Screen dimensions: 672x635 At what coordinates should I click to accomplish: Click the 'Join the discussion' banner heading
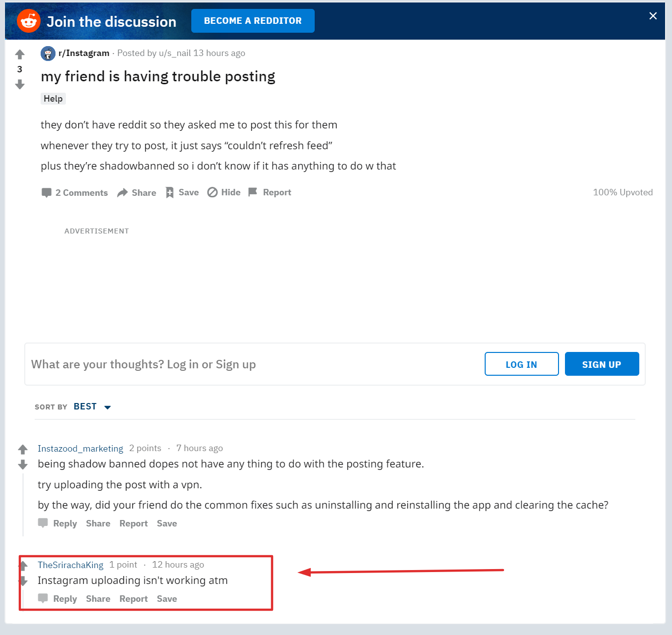coord(112,22)
